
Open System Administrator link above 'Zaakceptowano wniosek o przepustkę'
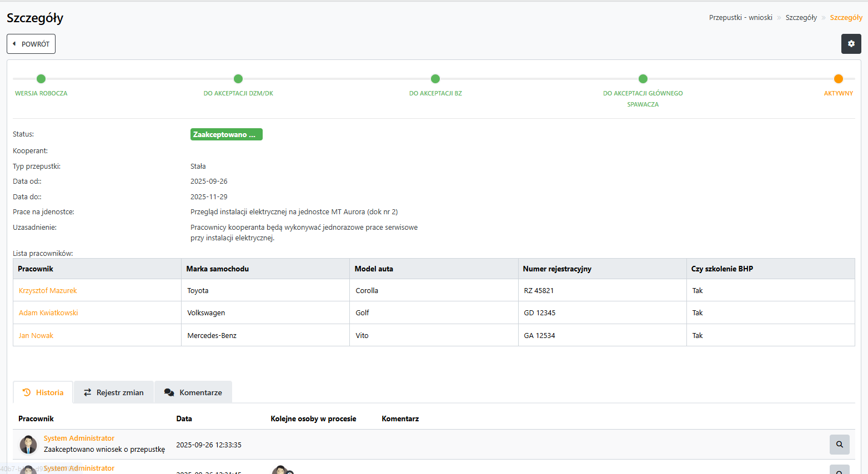click(x=79, y=438)
